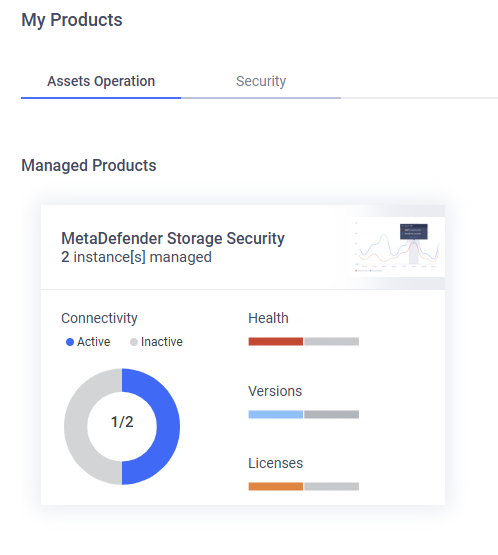
Task: Click the Connectivity label
Action: click(x=99, y=318)
